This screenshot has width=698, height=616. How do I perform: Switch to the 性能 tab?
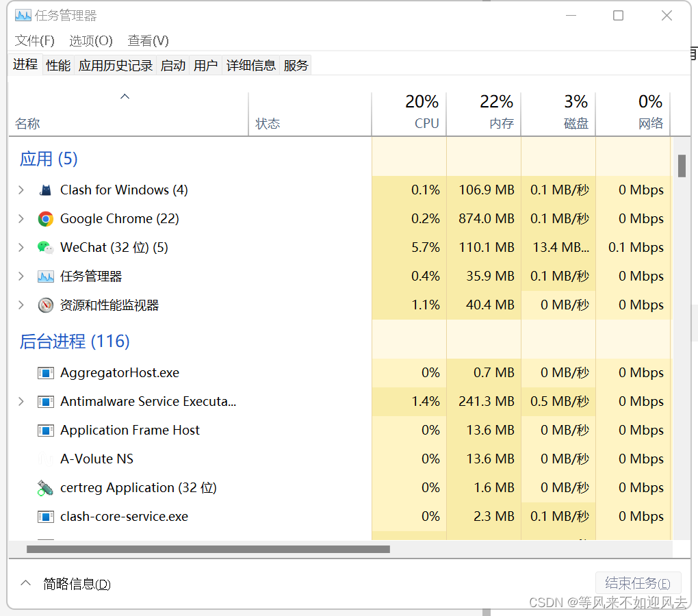(x=58, y=64)
